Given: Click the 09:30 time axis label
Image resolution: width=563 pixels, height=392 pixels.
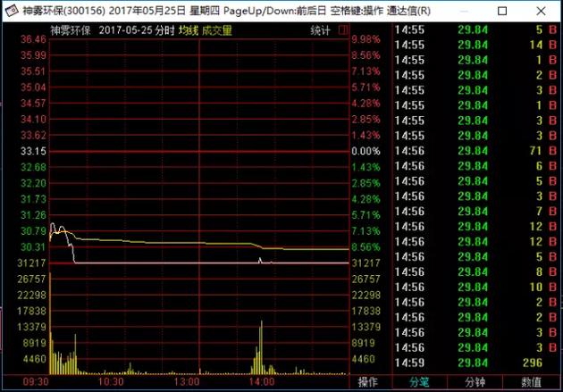Looking at the screenshot, I should tap(36, 382).
